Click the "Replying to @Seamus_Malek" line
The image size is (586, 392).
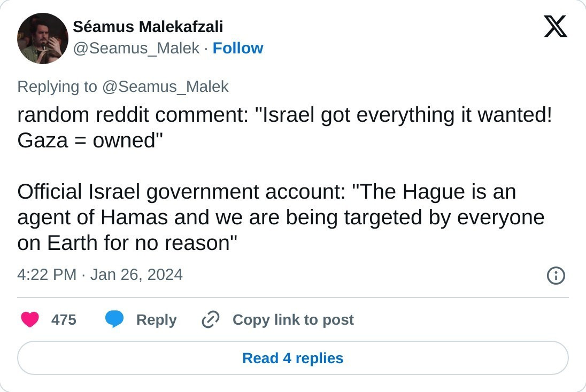click(123, 87)
